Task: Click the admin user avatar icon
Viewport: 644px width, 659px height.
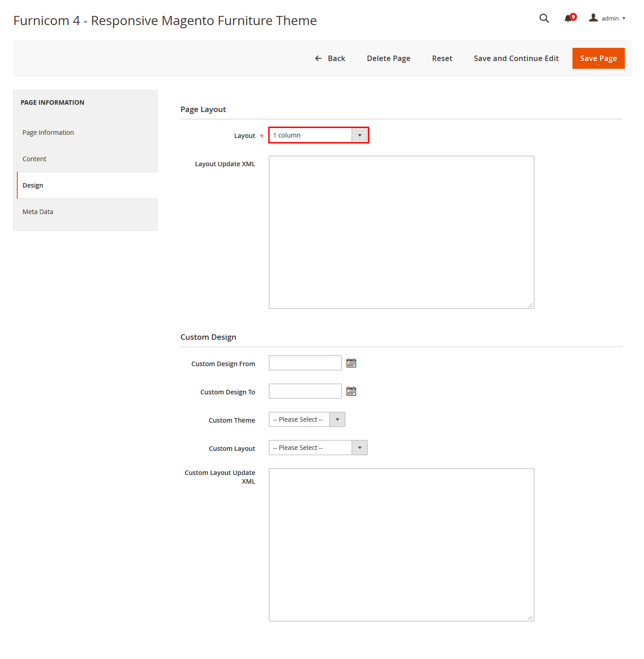Action: (x=593, y=18)
